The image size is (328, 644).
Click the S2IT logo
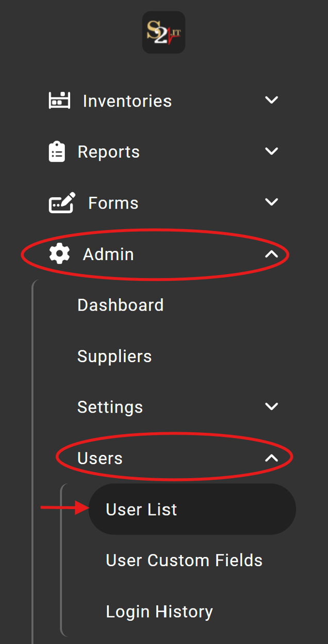[163, 32]
